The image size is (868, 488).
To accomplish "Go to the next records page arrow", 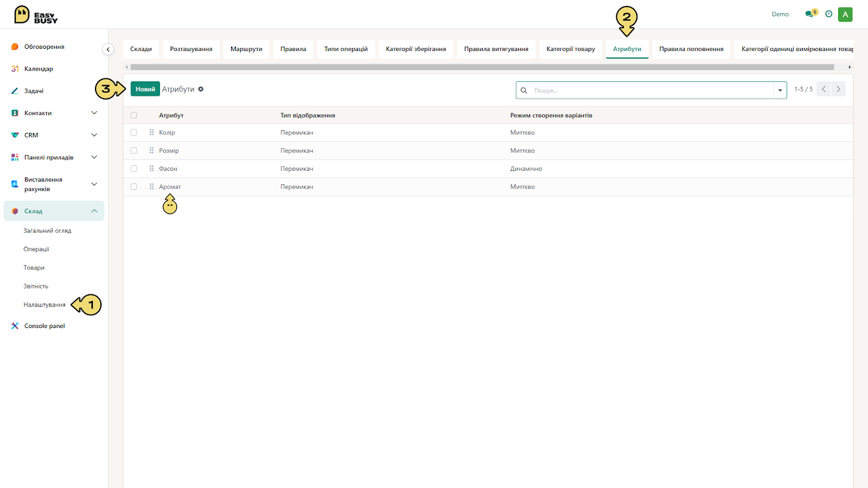I will (x=838, y=89).
